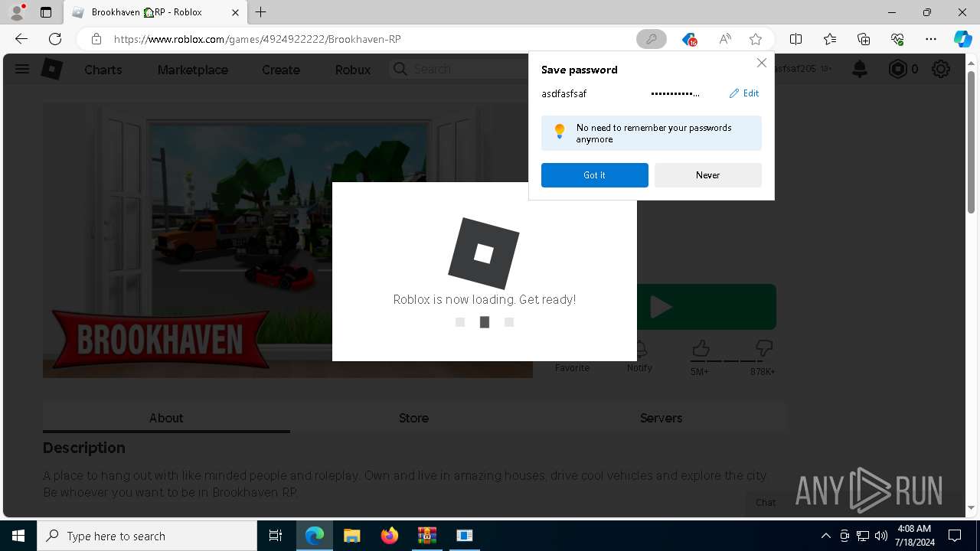The height and width of the screenshot is (551, 980).
Task: Open the Collections panel
Action: click(864, 39)
